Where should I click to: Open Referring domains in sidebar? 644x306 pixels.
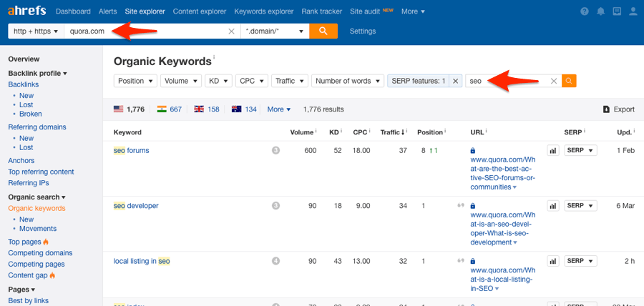click(x=37, y=127)
